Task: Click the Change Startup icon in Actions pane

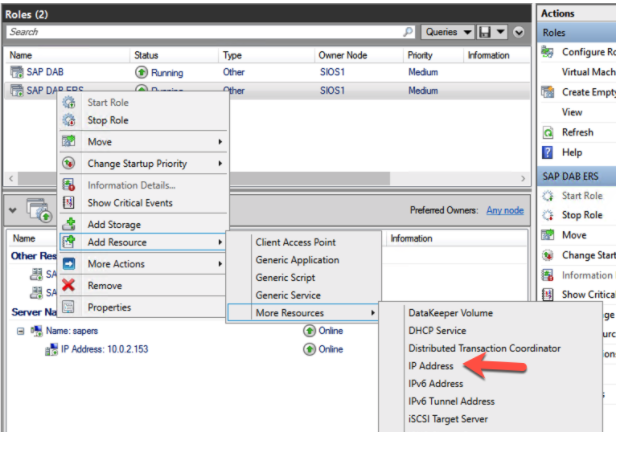Action: click(548, 255)
